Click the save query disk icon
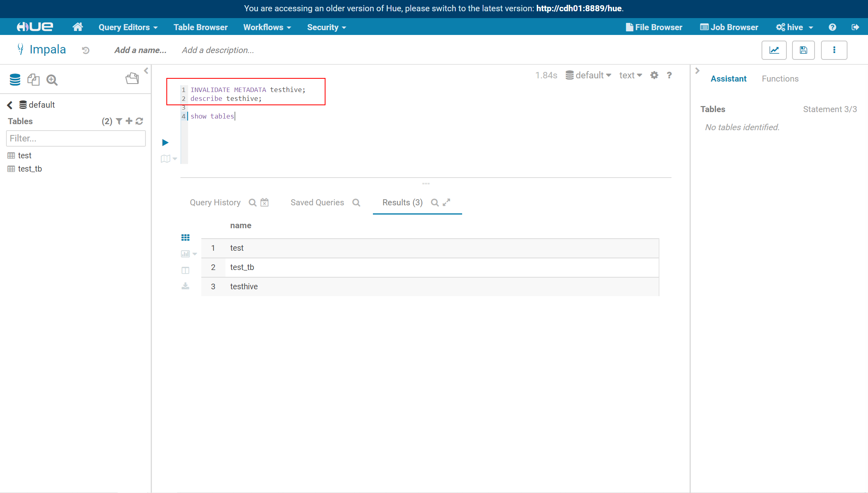868x493 pixels. (x=803, y=50)
